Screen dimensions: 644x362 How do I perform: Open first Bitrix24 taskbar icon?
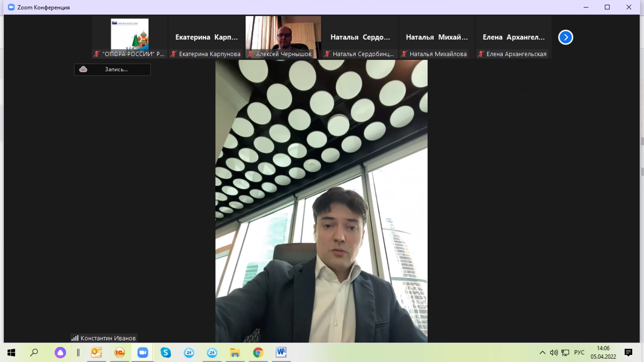[x=189, y=352]
